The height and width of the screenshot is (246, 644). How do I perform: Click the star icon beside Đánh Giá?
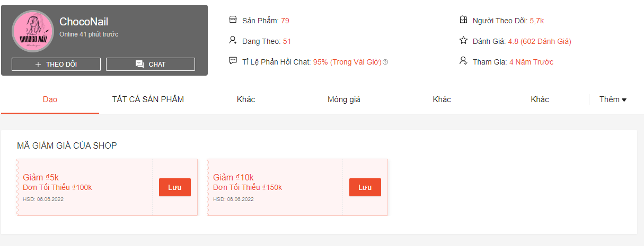(463, 41)
